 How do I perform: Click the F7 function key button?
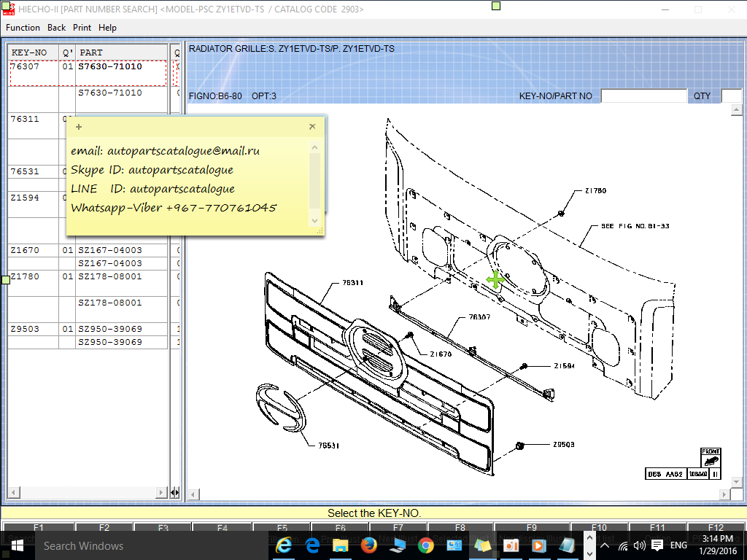click(x=398, y=528)
